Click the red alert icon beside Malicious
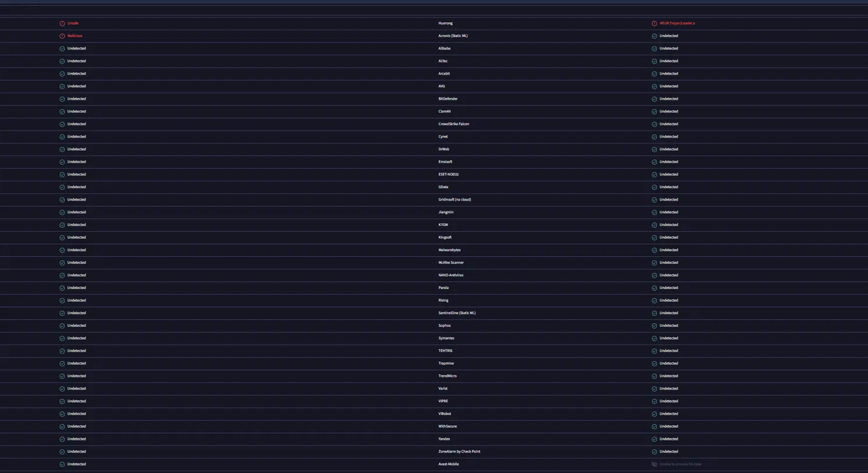Viewport: 868px width, 473px height. [x=62, y=36]
